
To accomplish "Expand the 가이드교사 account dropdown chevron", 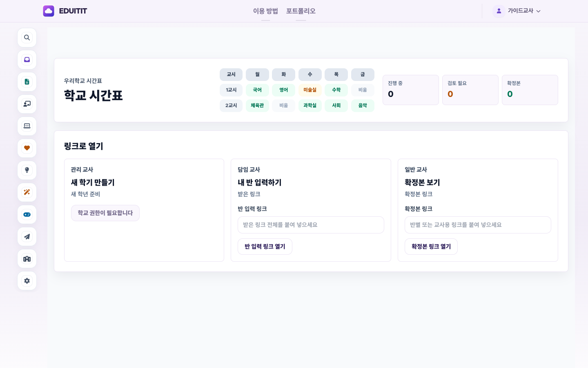I will click(538, 11).
